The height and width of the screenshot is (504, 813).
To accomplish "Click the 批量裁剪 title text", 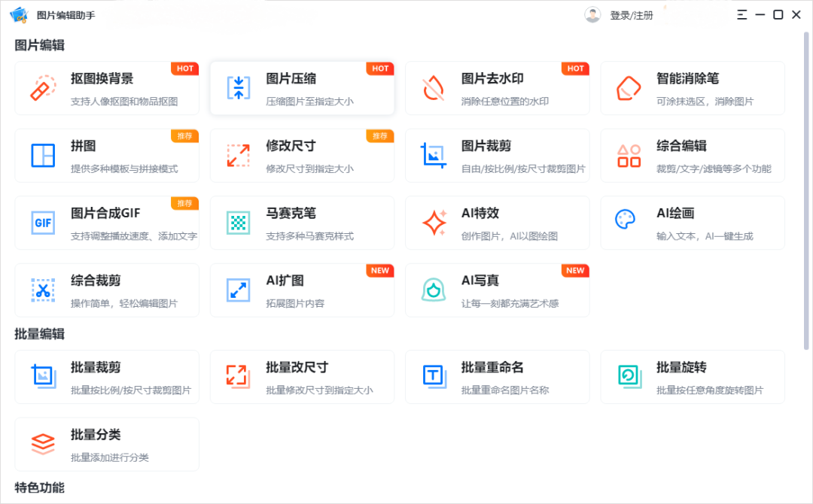I will (96, 367).
